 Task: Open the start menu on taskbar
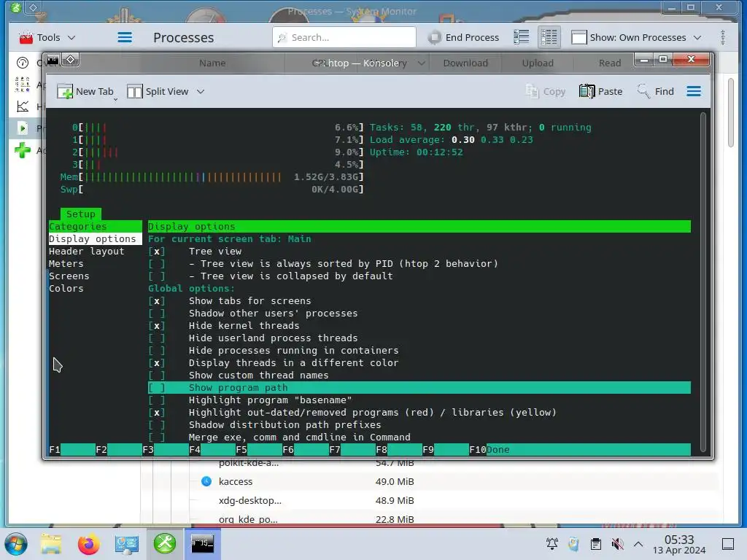[x=16, y=544]
